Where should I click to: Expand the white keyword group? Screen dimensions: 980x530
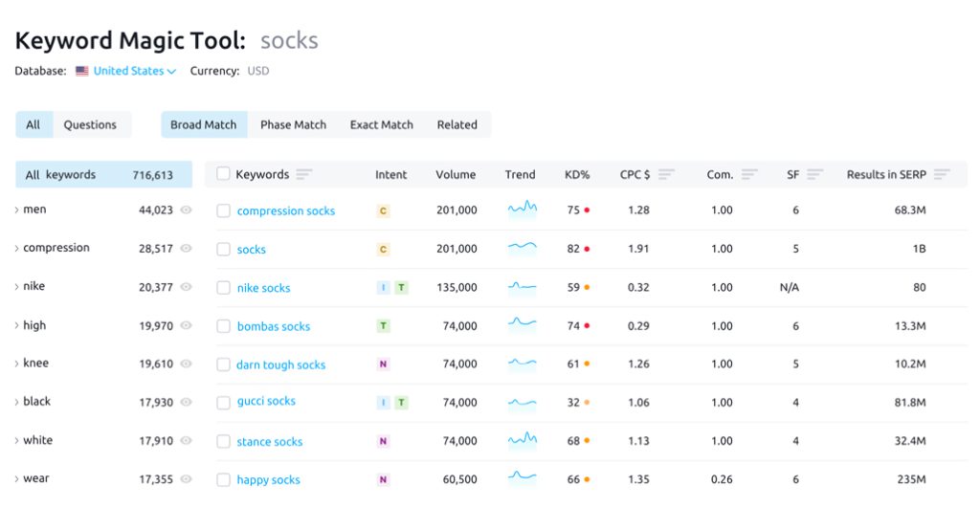pos(17,441)
